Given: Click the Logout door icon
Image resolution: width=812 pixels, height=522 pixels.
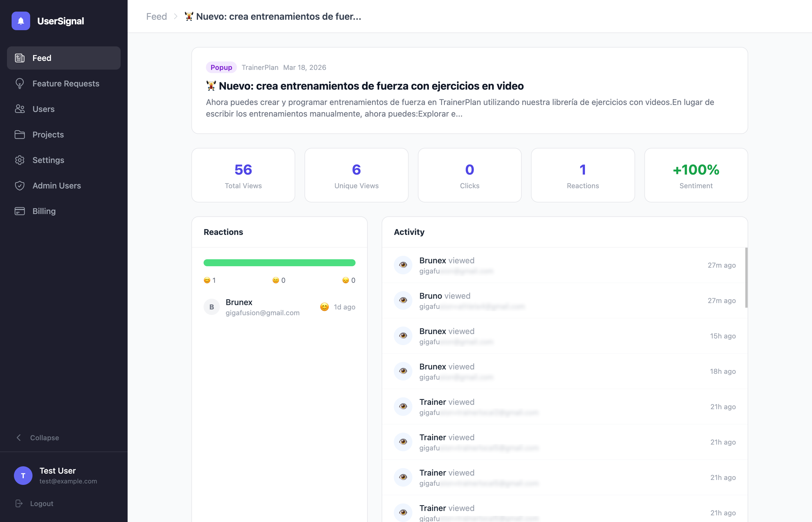Looking at the screenshot, I should (x=19, y=503).
